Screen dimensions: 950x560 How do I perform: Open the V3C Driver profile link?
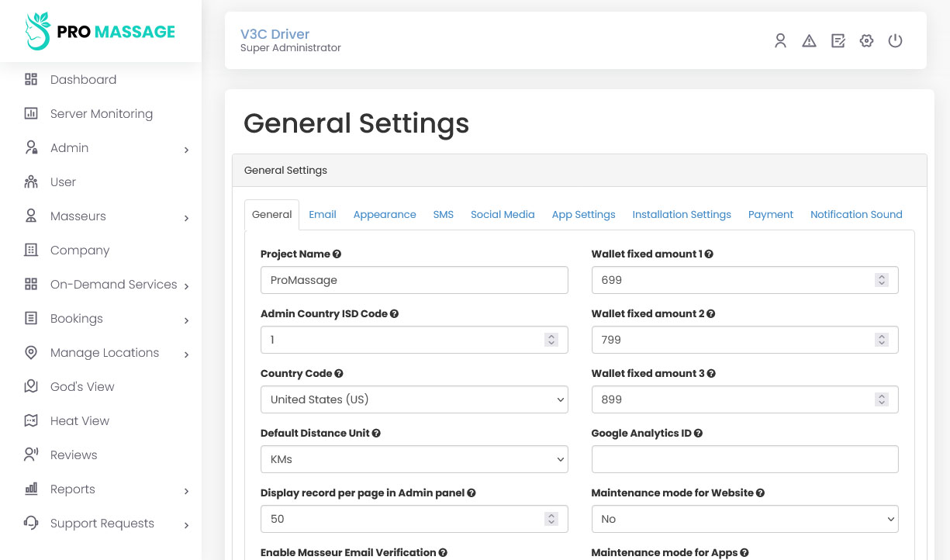(275, 34)
